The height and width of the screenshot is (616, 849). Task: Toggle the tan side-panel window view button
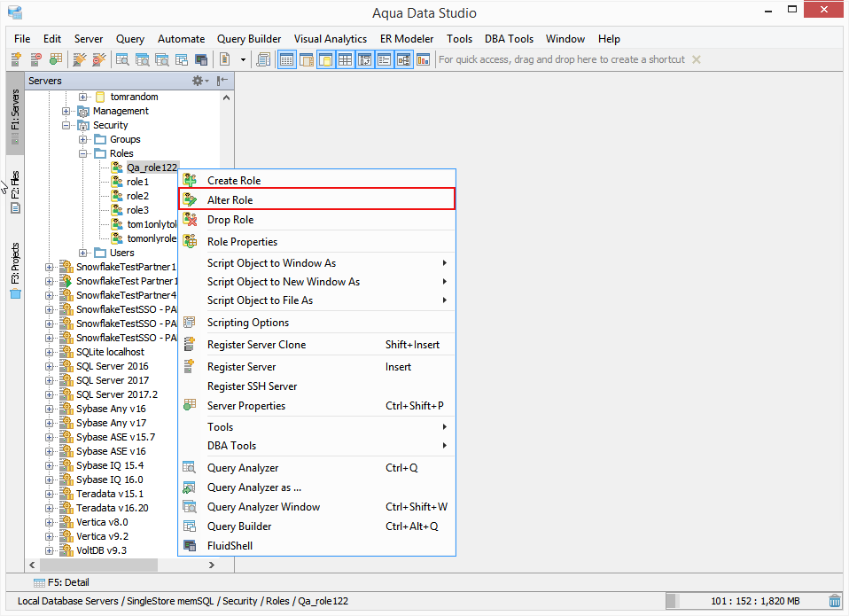pos(307,59)
